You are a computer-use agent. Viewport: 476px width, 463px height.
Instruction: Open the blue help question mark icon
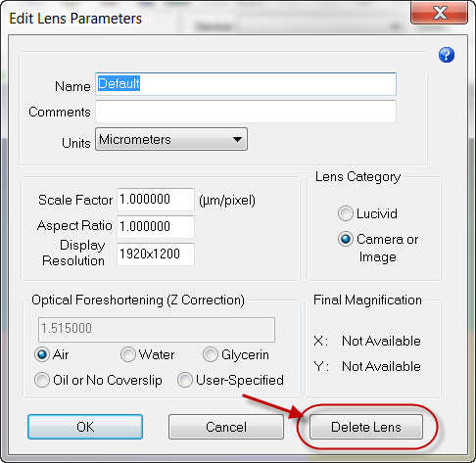pos(447,55)
